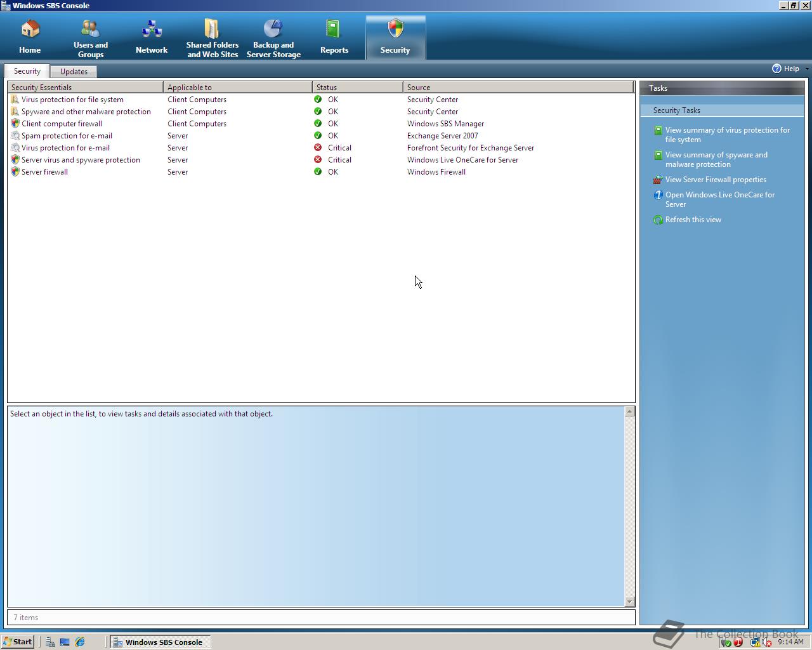Viewport: 812px width, 650px height.
Task: Click the green Refresh this view icon
Action: pyautogui.click(x=658, y=220)
